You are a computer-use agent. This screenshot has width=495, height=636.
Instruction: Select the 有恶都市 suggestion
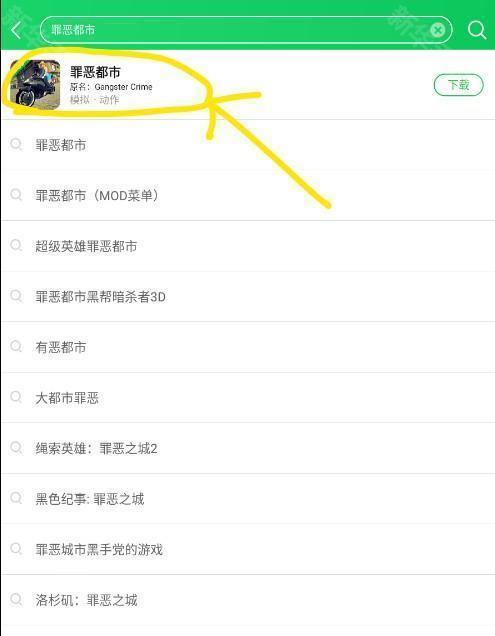coord(248,347)
